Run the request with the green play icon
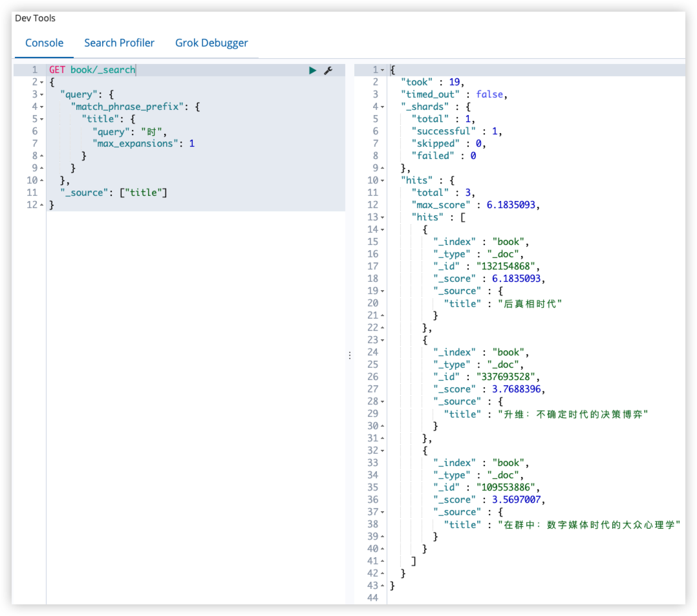 click(312, 70)
